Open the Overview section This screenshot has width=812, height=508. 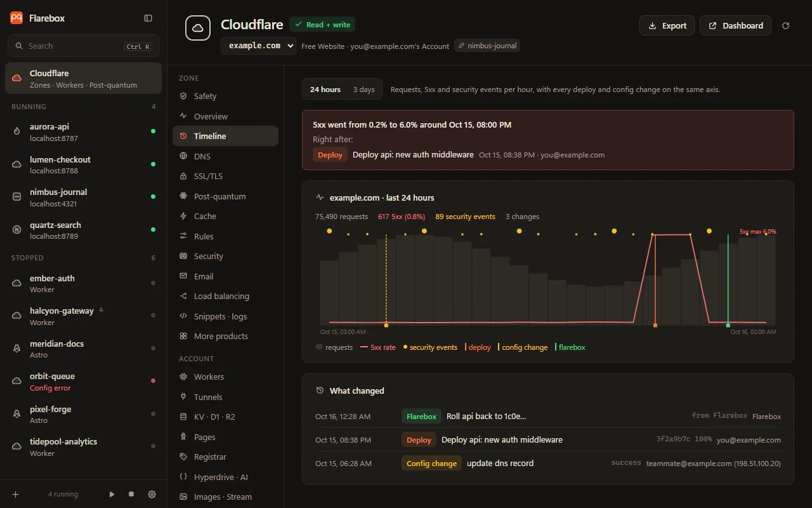click(x=225, y=116)
